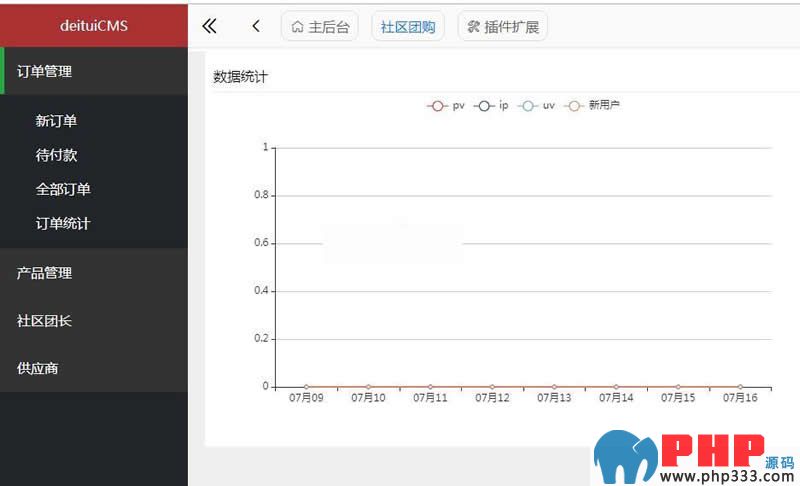Toggle pv series in chart legend
800x486 pixels.
(445, 106)
